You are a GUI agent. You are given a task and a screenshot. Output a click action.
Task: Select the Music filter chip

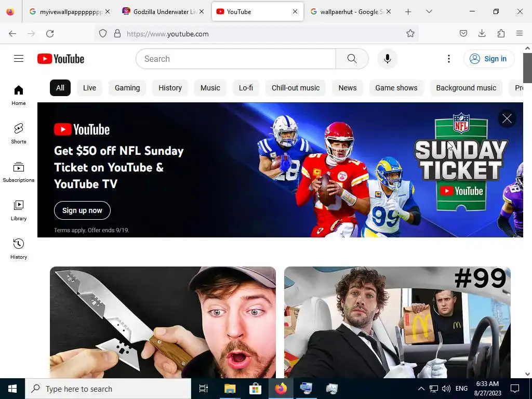[x=210, y=88]
